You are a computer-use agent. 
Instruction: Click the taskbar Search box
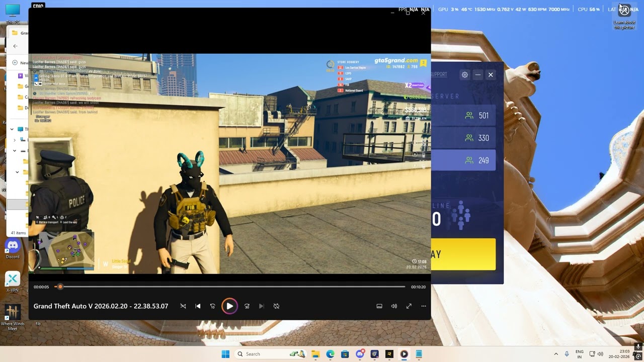click(x=271, y=354)
